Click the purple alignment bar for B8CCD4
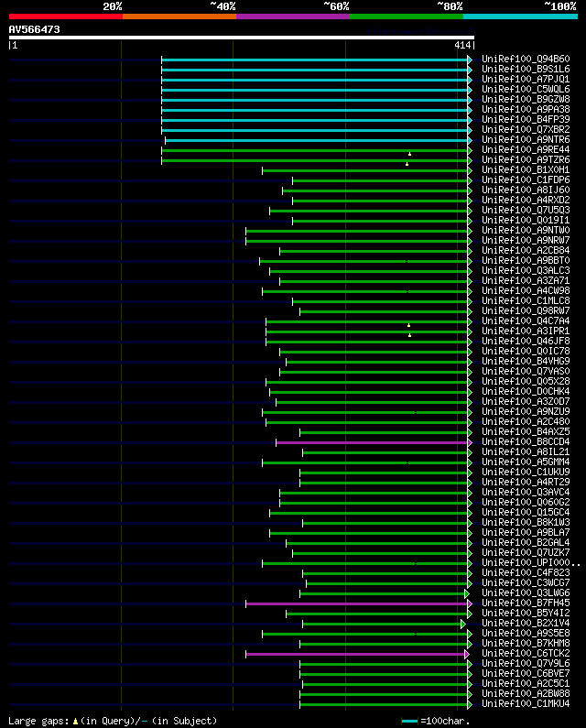 (x=372, y=442)
